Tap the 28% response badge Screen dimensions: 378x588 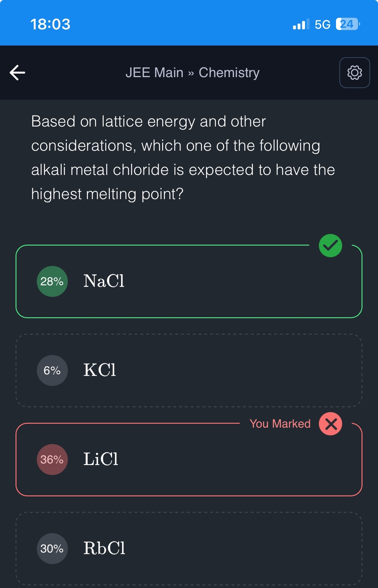[52, 281]
